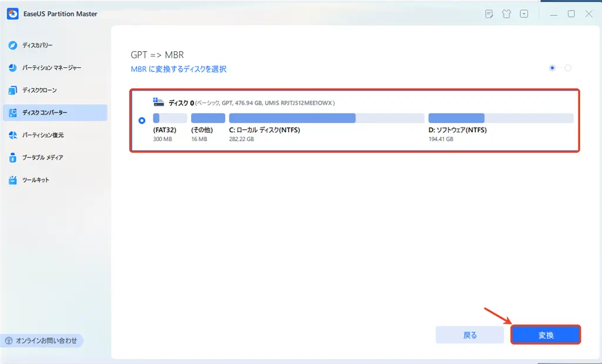Select the FAT32 300 MB partition block

[x=169, y=118]
